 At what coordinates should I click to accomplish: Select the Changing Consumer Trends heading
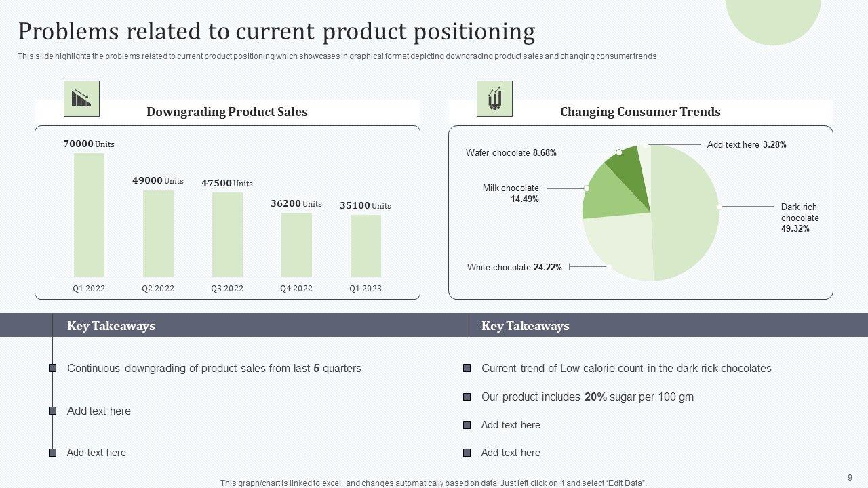(640, 112)
